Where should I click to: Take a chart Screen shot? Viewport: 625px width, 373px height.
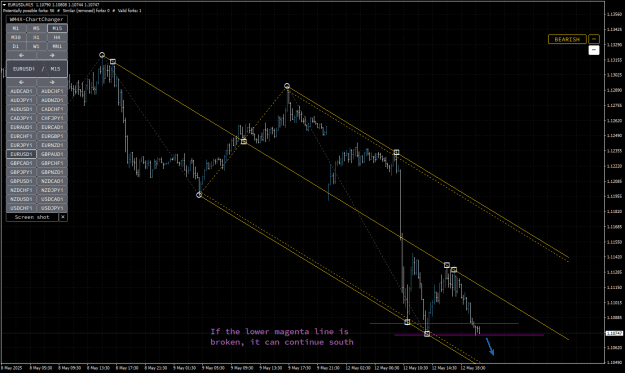coord(32,217)
